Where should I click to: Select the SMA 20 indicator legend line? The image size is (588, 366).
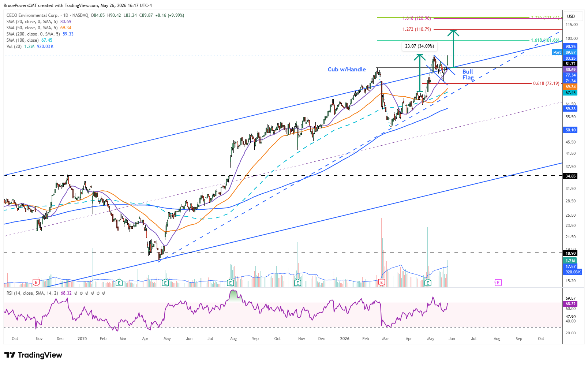39,22
